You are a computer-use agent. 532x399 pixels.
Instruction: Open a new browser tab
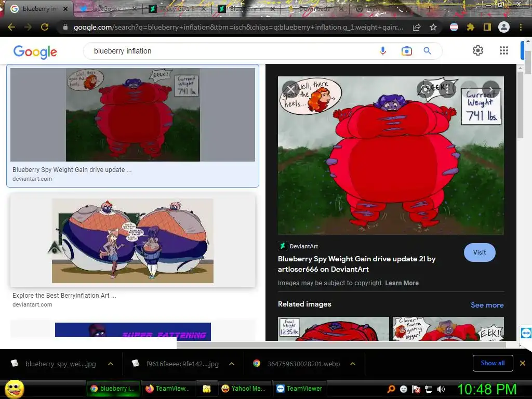click(430, 9)
